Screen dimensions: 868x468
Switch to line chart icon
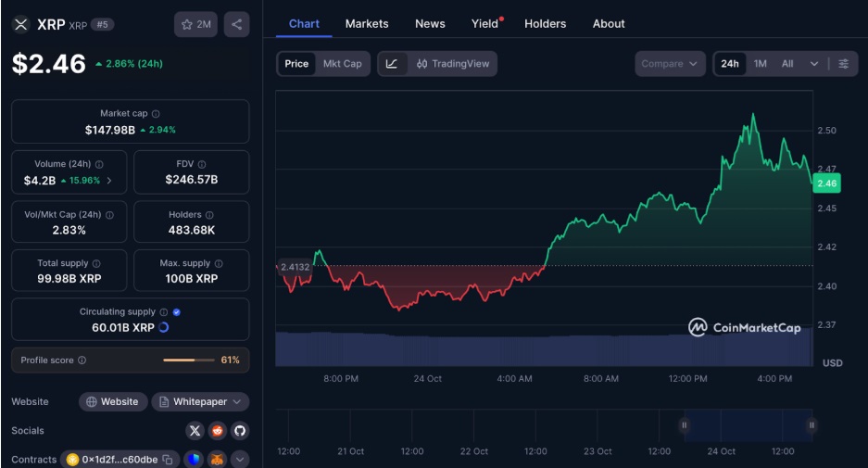point(392,64)
